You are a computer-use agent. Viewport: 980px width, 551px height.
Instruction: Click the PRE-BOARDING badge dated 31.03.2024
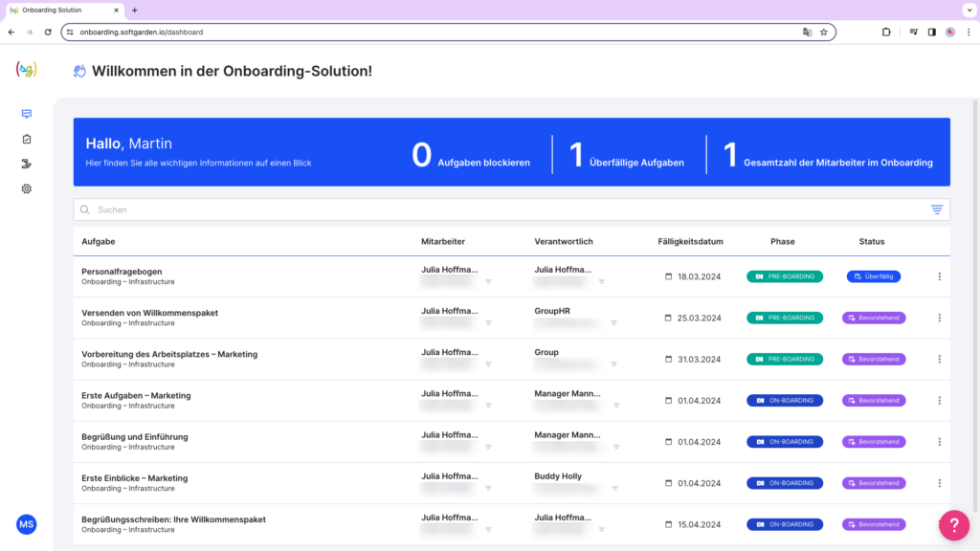(784, 359)
